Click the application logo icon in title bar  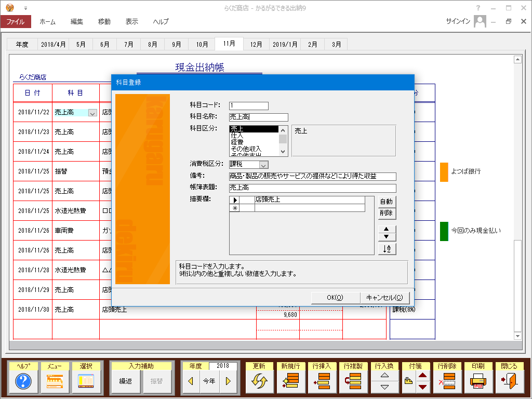(x=10, y=7)
